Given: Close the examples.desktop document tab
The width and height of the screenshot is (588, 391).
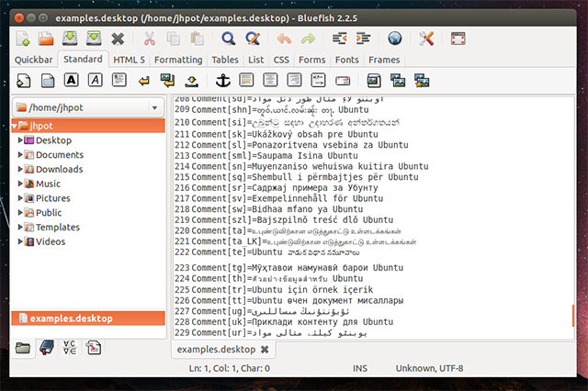Looking at the screenshot, I should coord(265,350).
